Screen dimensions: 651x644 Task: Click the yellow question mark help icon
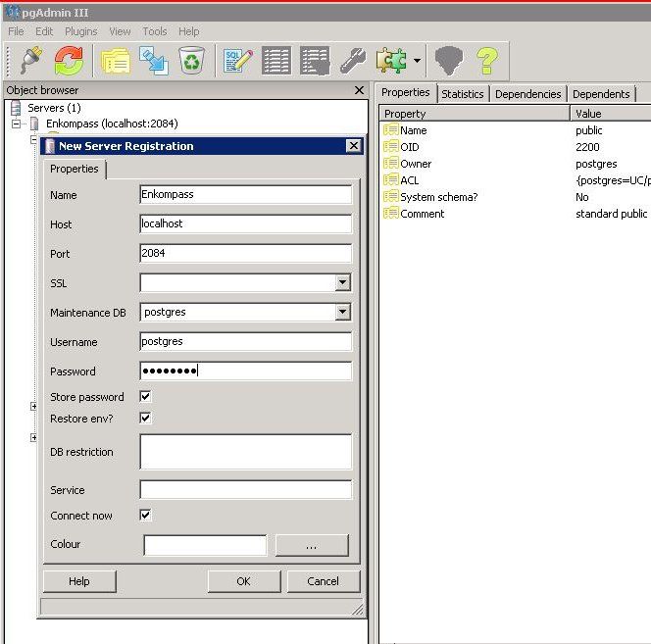pos(487,62)
